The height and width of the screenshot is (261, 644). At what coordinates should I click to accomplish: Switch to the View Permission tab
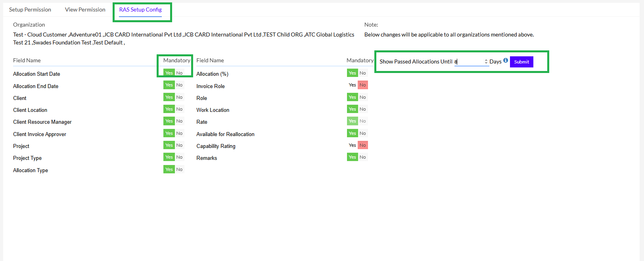[x=85, y=10]
